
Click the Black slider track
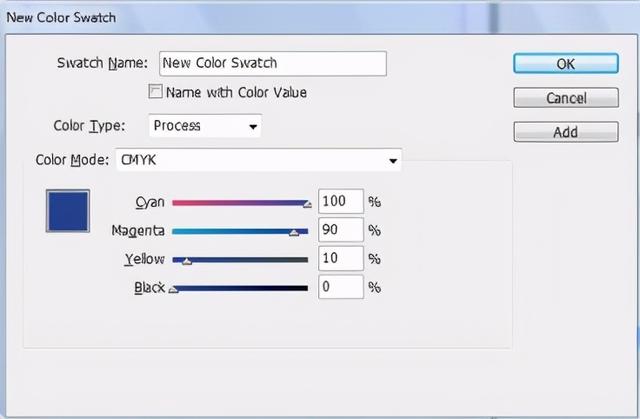click(240, 288)
